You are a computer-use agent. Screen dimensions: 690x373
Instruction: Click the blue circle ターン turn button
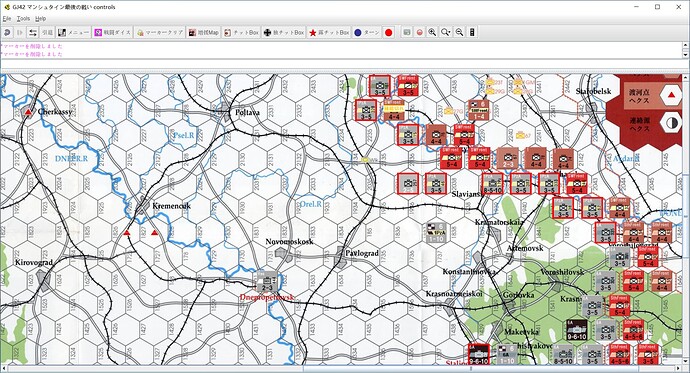367,33
